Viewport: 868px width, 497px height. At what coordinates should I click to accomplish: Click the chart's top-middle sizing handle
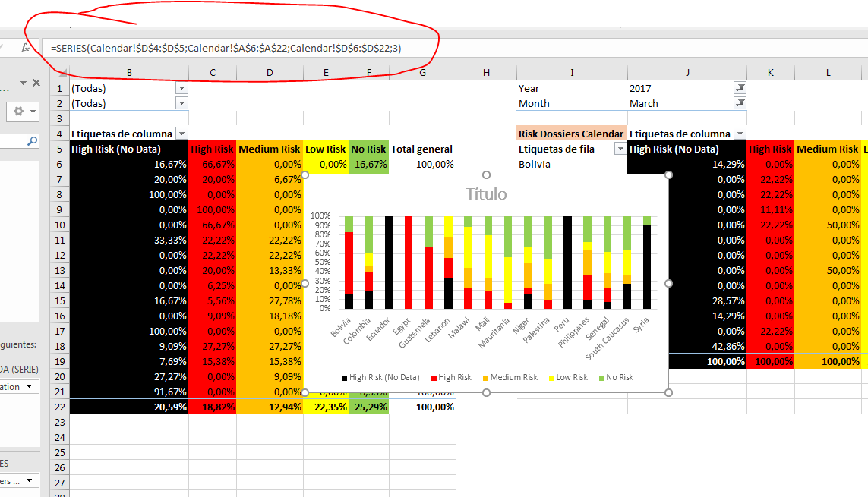point(486,175)
